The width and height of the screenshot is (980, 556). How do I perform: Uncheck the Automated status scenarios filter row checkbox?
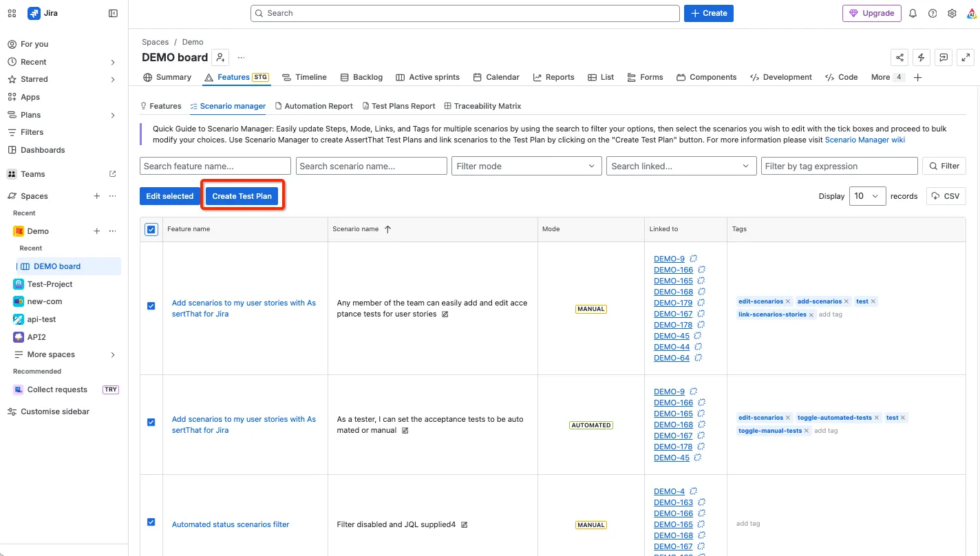151,522
